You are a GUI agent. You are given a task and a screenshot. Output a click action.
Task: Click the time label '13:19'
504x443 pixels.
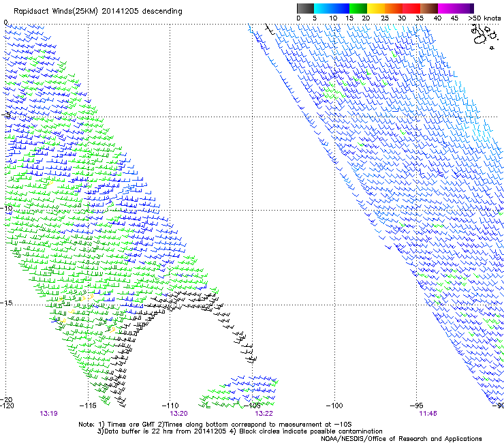48,414
